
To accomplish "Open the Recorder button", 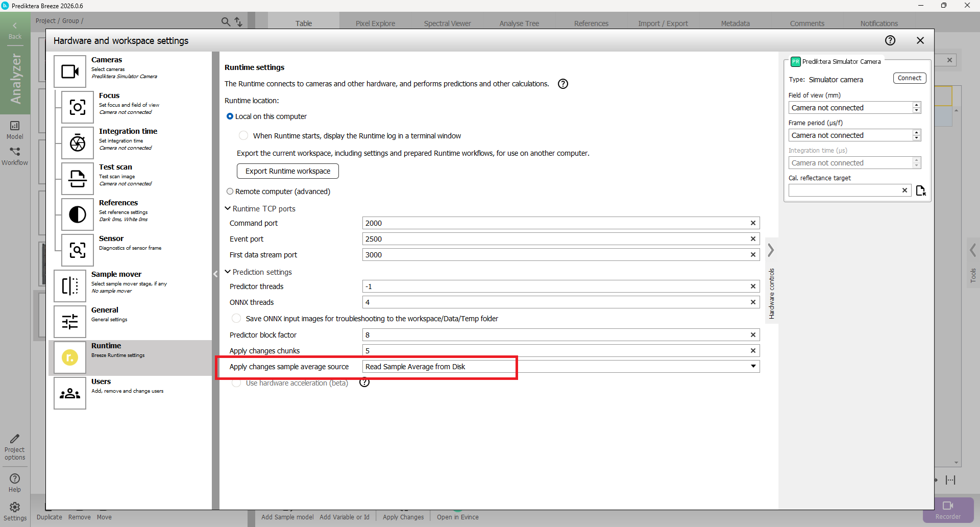I will [x=948, y=510].
